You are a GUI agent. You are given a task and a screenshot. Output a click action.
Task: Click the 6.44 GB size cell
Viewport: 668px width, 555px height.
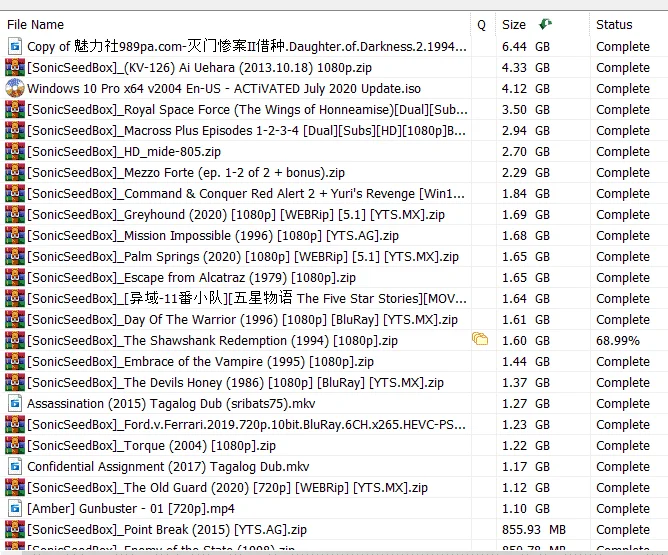click(x=526, y=46)
